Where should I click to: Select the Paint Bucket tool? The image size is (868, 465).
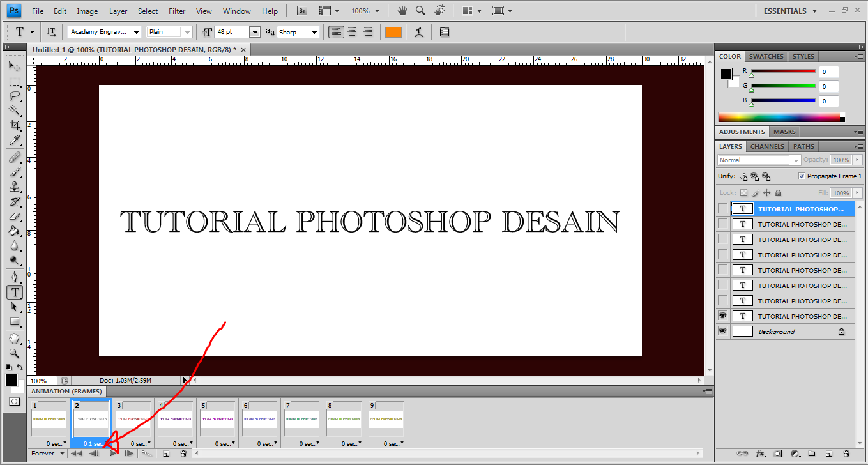coord(14,231)
